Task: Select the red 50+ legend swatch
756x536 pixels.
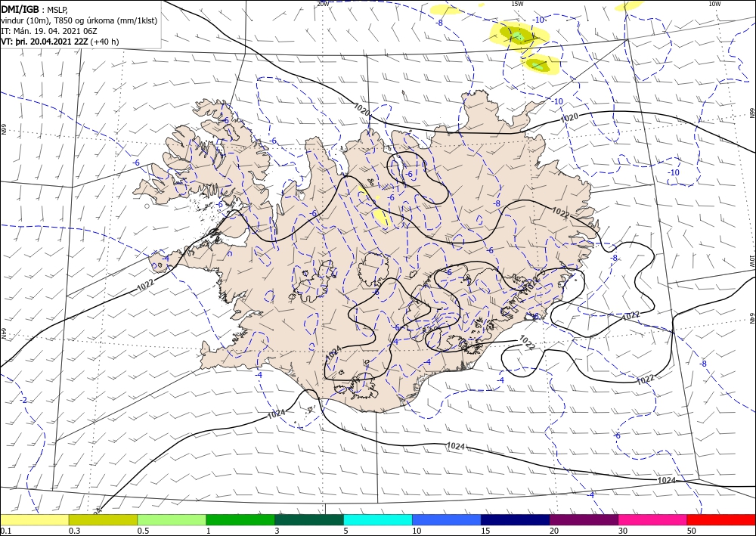Action: click(721, 519)
